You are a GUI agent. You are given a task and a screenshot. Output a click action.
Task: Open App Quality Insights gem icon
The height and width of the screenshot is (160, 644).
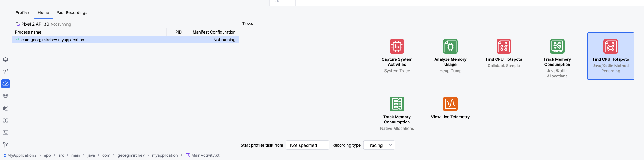click(x=5, y=96)
